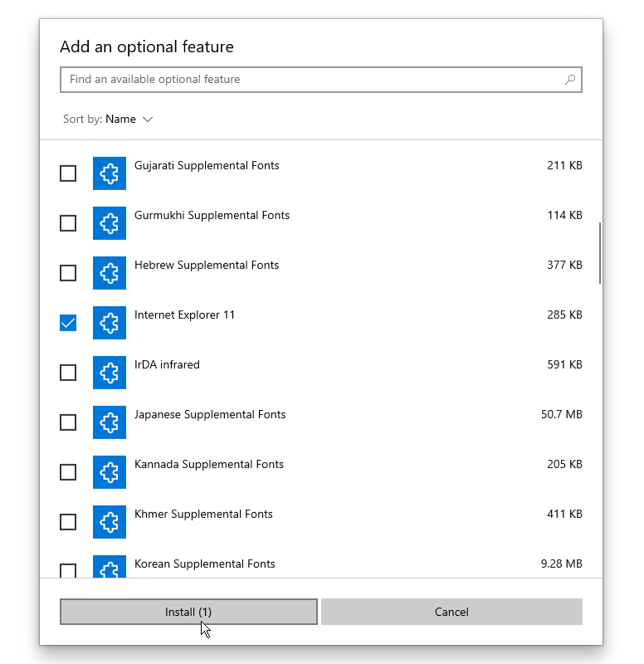Click the Hebrew Supplemental Fonts feature icon
Image resolution: width=644 pixels, height=664 pixels.
tap(110, 273)
